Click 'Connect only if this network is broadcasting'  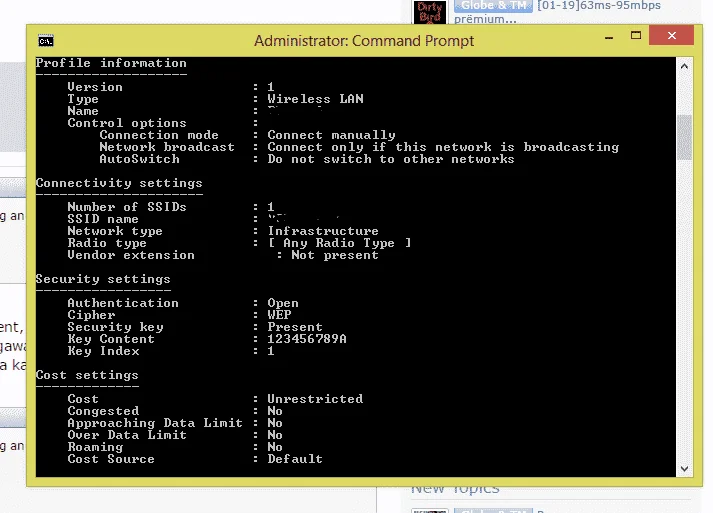(443, 147)
